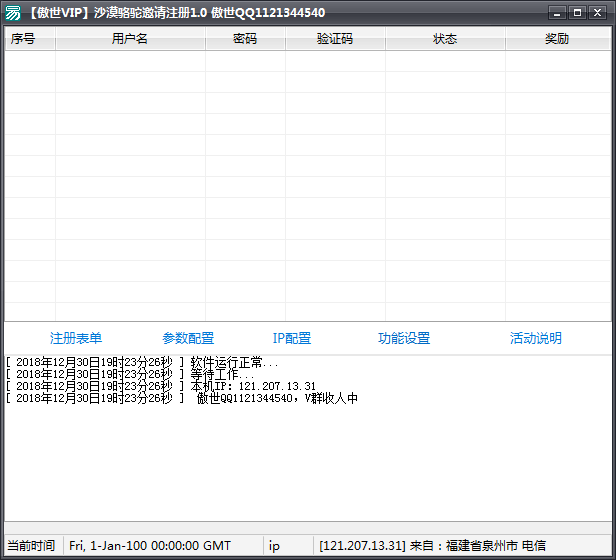Viewport: 616px width, 560px height.
Task: Maximize the registration tool window
Action: point(577,13)
